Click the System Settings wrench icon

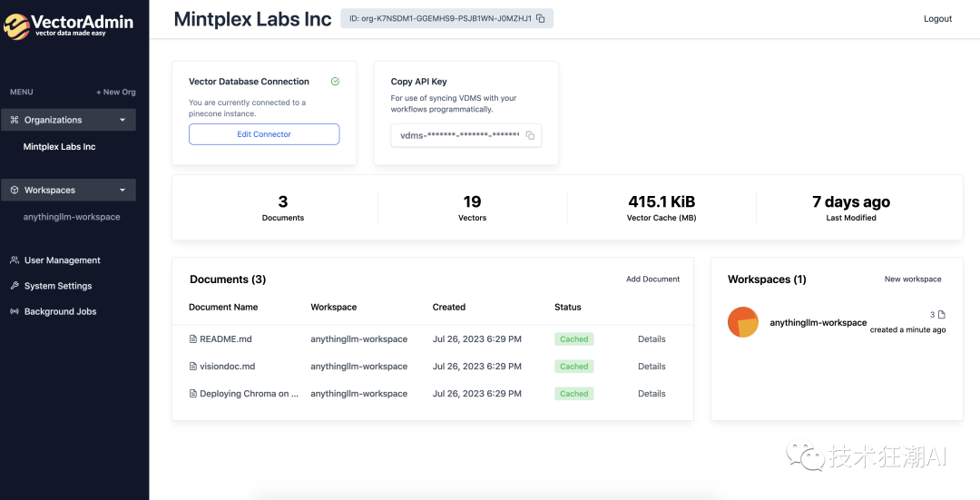15,286
